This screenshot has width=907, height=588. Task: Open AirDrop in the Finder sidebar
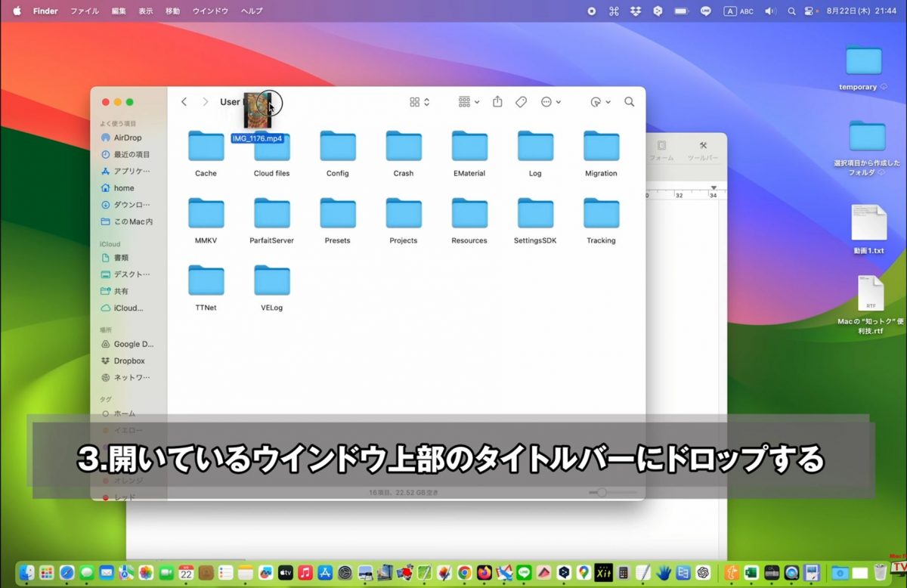(128, 138)
